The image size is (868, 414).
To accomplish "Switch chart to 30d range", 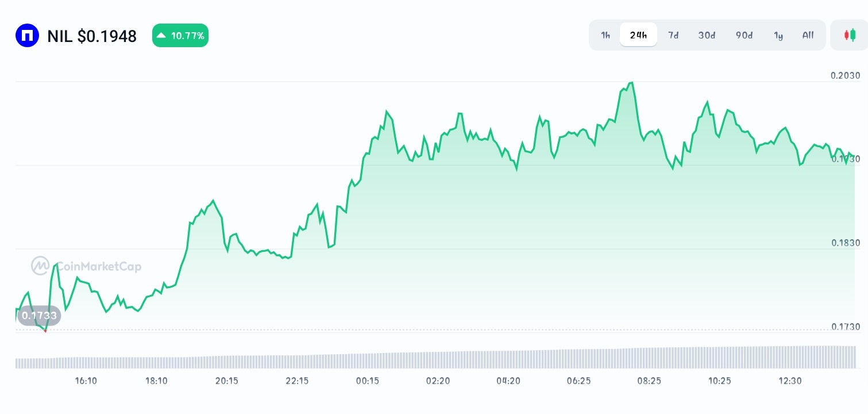I will point(707,35).
